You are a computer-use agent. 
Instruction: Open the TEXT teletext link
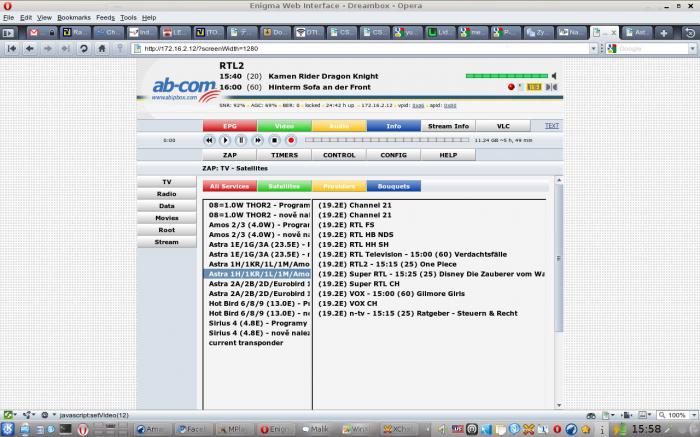(x=552, y=126)
